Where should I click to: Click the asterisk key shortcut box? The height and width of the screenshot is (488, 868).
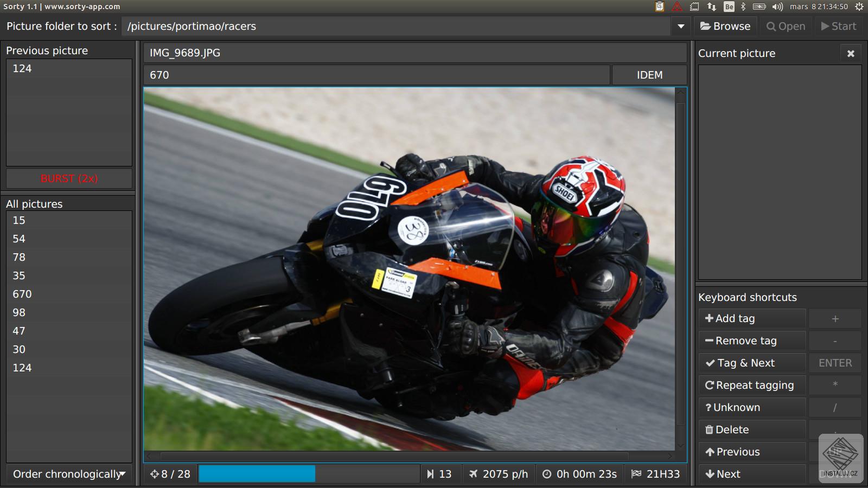[835, 385]
